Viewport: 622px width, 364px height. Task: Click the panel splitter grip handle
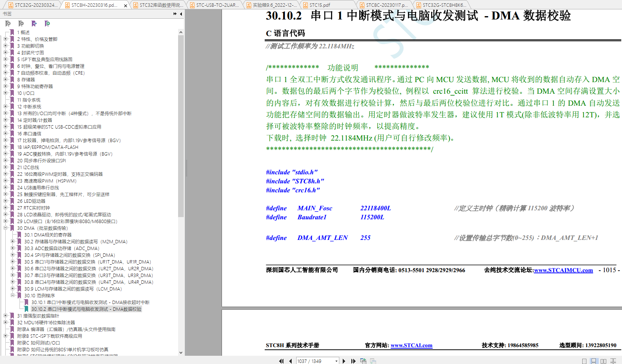point(186,168)
